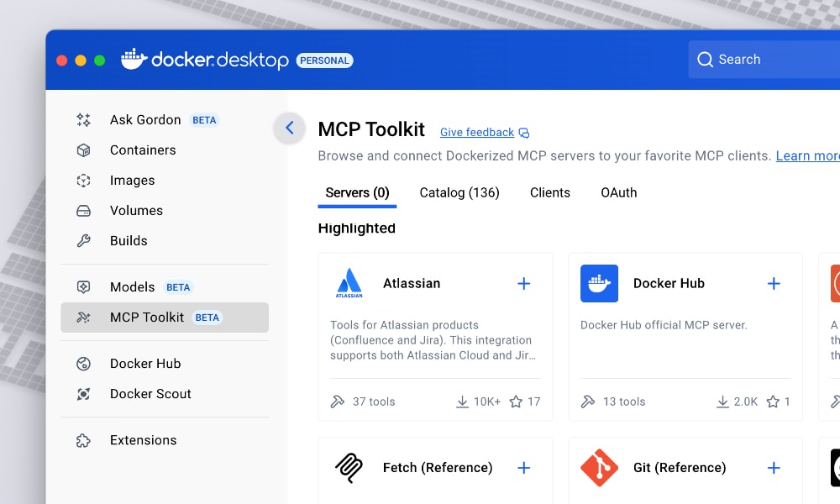
Task: Collapse the sidebar with chevron button
Action: 289,129
